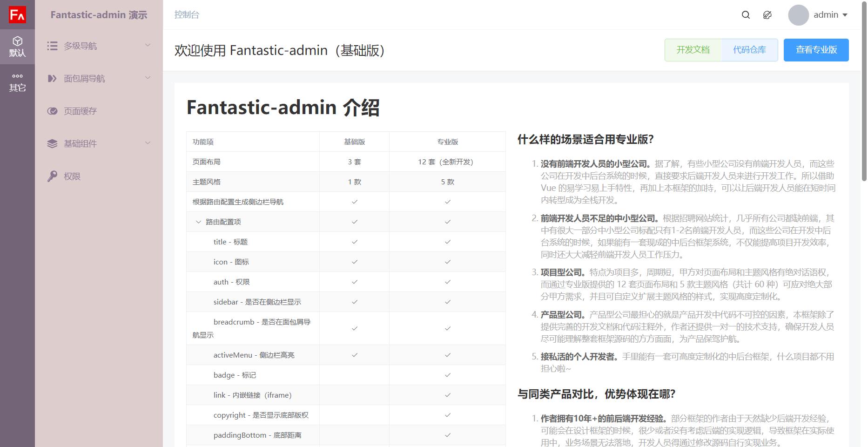Image resolution: width=868 pixels, height=447 pixels.
Task: Click the 接私活的个人开发者 list item
Action: [x=688, y=362]
